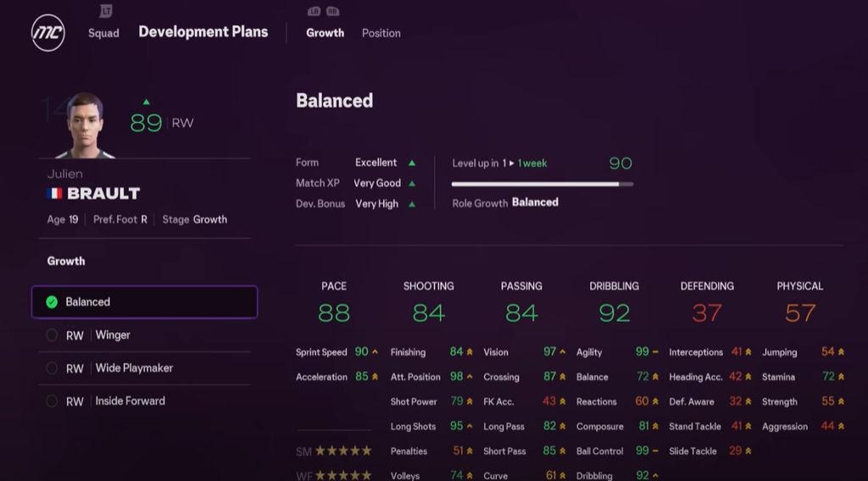Click the Sprint Speed growth arrow
Screen dimensions: 868x481
(375, 352)
